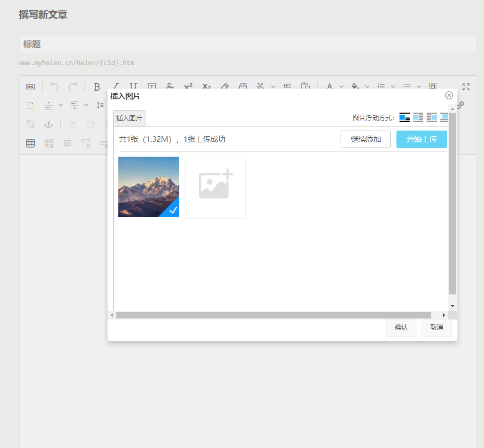Open the font color dropdown arrow
The image size is (484, 448).
[341, 87]
